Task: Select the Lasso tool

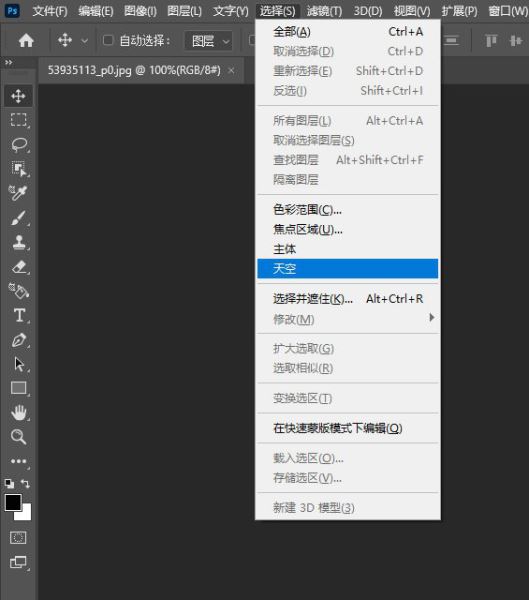Action: [18, 145]
